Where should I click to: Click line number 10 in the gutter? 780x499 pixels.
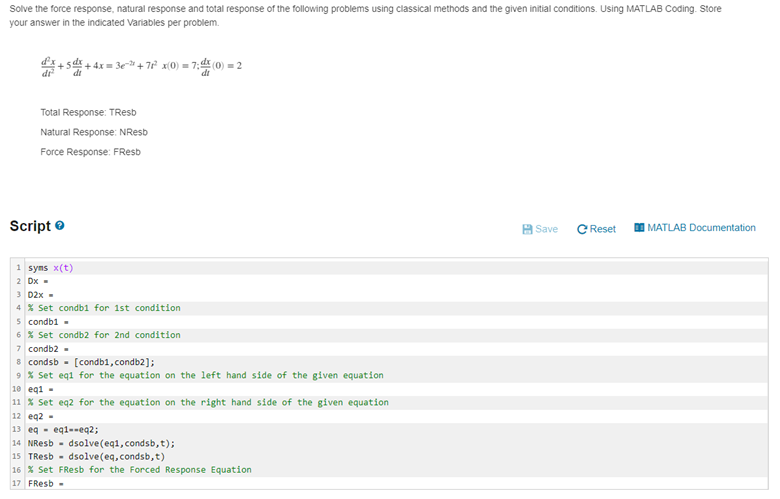tap(17, 389)
